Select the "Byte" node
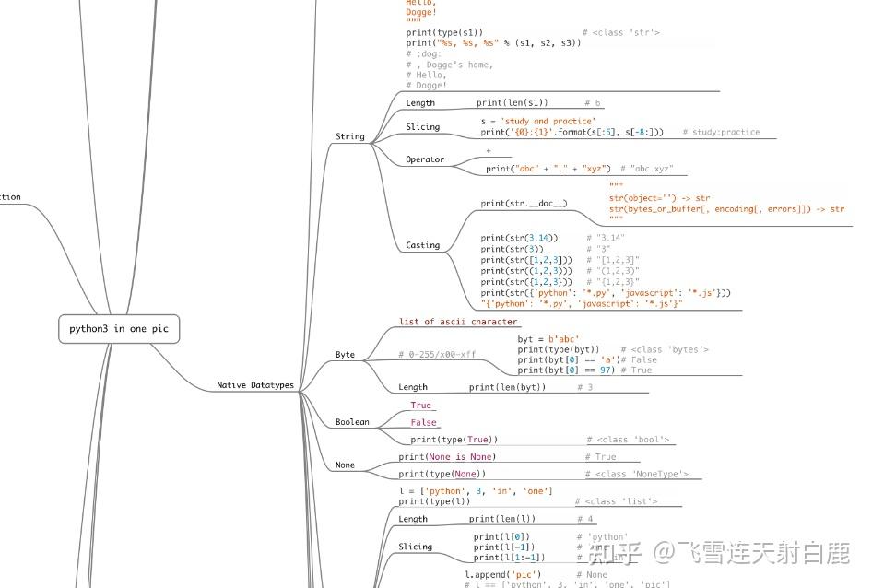The width and height of the screenshot is (872, 588). point(346,354)
